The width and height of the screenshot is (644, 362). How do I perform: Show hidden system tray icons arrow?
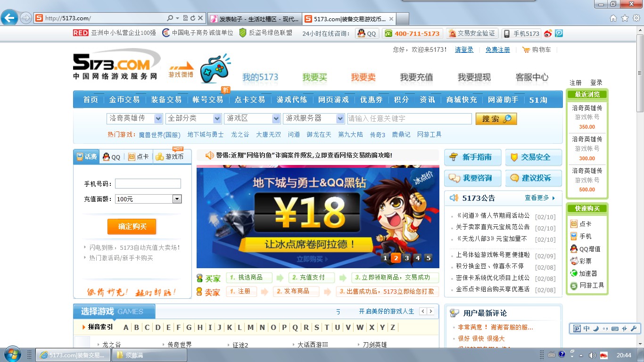click(581, 355)
